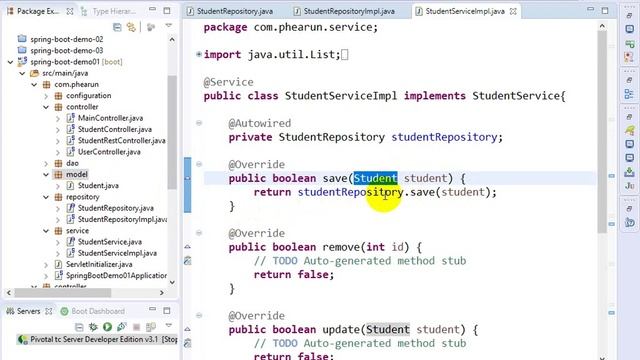This screenshot has height=360, width=640.
Task: Click the editor vertical scrollbar thumb
Action: coord(602,131)
